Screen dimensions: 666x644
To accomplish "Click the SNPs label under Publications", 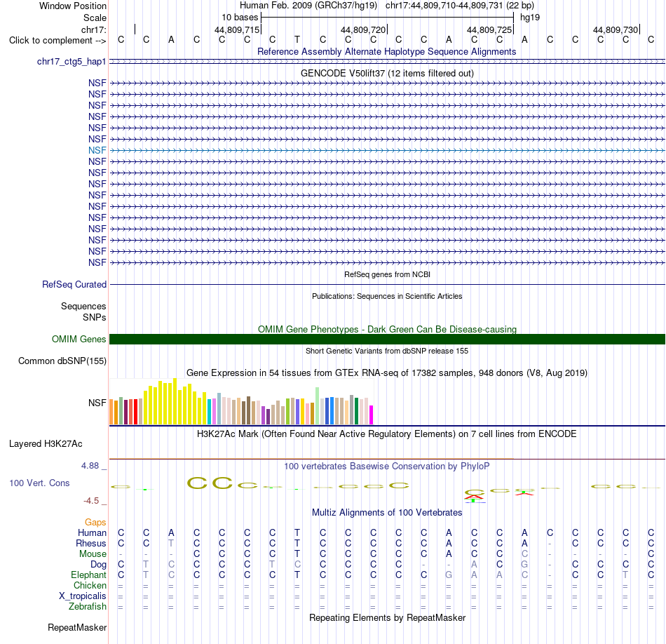I will pos(95,318).
